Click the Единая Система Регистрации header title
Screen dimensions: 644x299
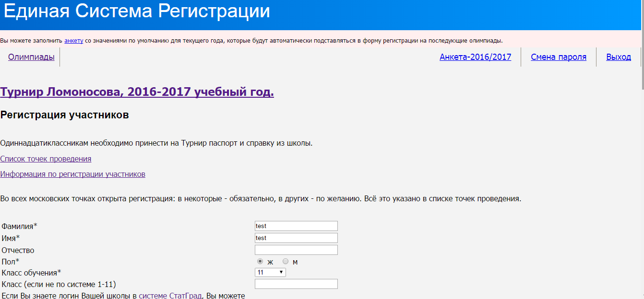(137, 11)
